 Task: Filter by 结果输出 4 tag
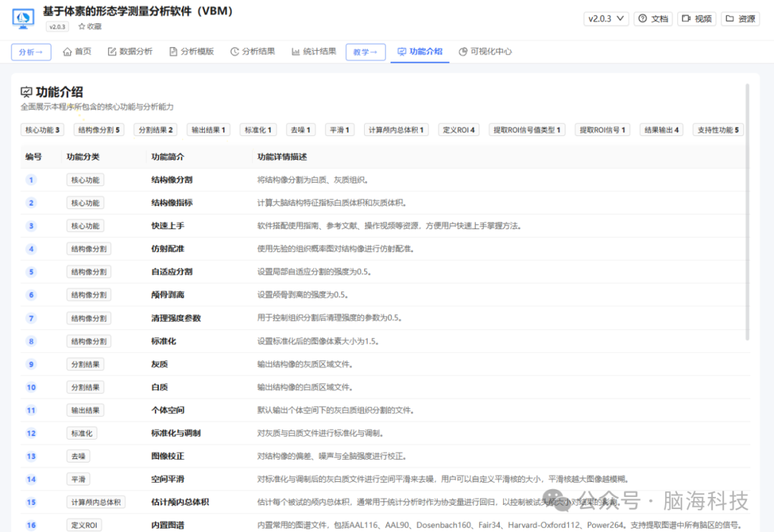[x=661, y=130]
